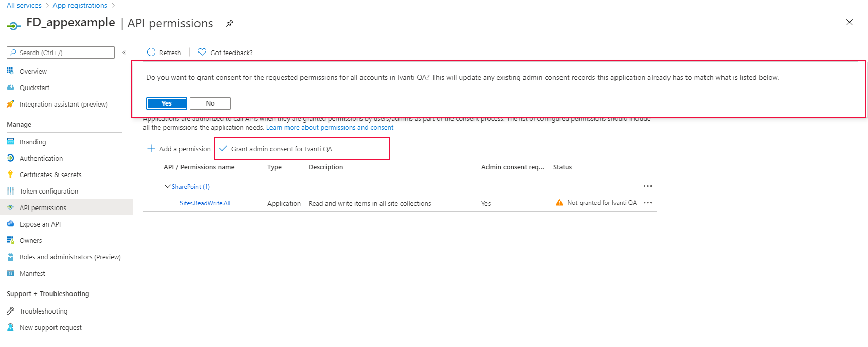Open Learn more about permissions and consent link
The height and width of the screenshot is (347, 868).
[x=330, y=128]
